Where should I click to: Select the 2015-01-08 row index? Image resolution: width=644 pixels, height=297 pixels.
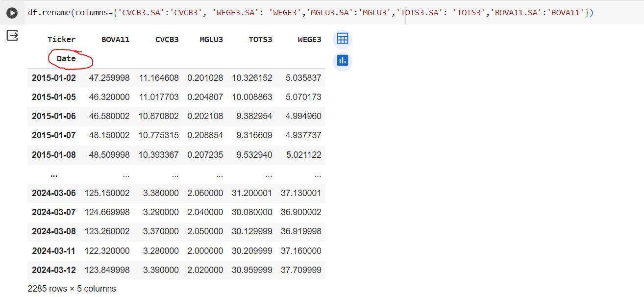coord(54,155)
